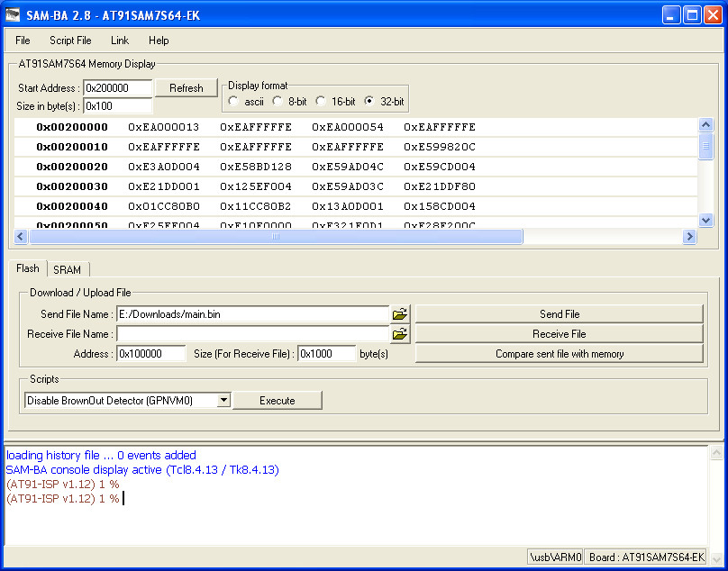Image resolution: width=728 pixels, height=571 pixels.
Task: Click memory value 0xEA000054
Action: point(348,127)
